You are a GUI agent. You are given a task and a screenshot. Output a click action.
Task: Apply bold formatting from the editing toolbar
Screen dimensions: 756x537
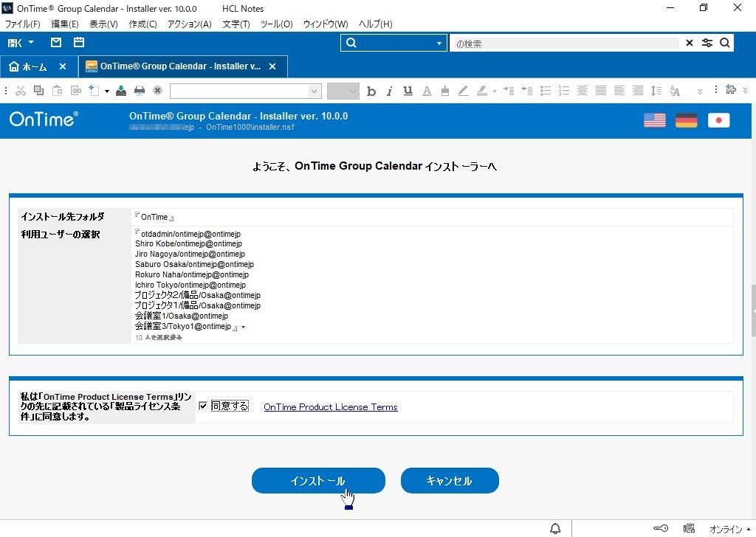(x=371, y=91)
